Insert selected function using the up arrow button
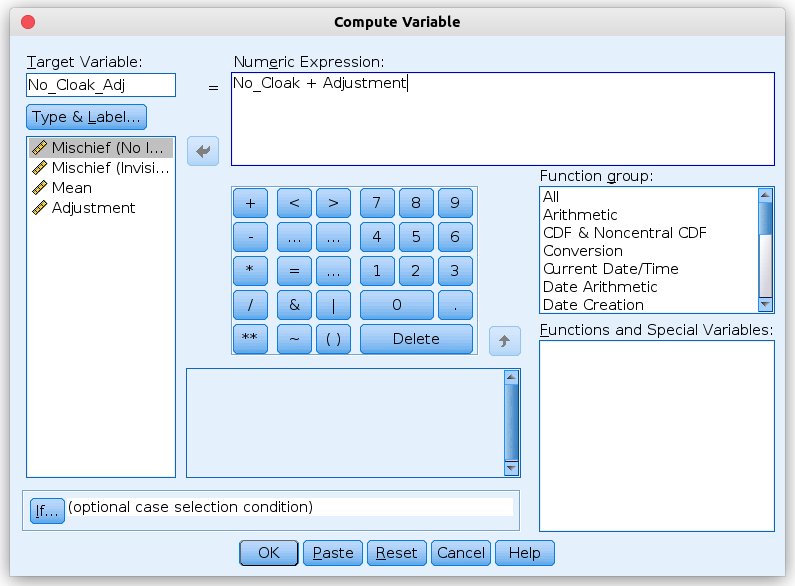Screen dimensions: 795x586 click(504, 341)
